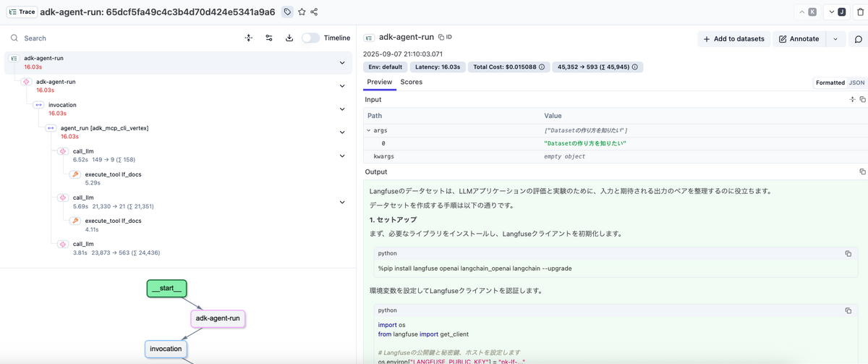Click the generation icon of call_llm 3.81s
Image resolution: width=868 pixels, height=364 pixels.
63,245
